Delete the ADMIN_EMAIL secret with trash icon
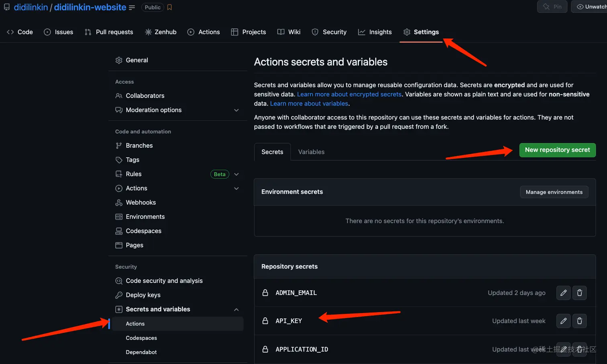The image size is (607, 364). coord(579,293)
